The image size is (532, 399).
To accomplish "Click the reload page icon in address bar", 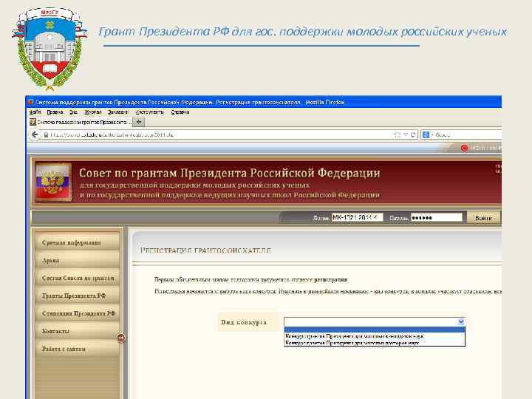I will click(413, 134).
